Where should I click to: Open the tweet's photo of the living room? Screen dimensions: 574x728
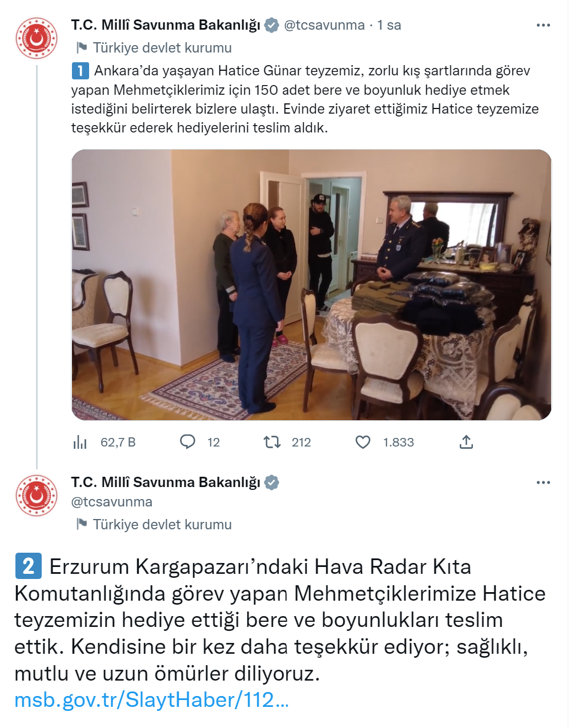[311, 285]
